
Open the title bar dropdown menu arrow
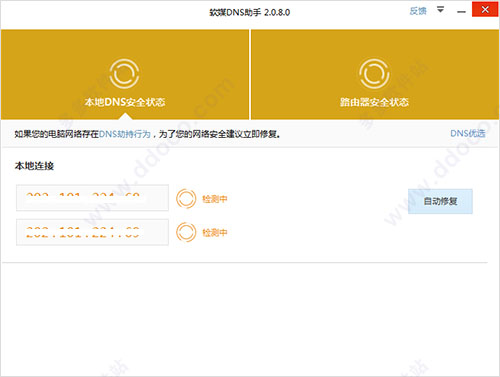tap(440, 10)
